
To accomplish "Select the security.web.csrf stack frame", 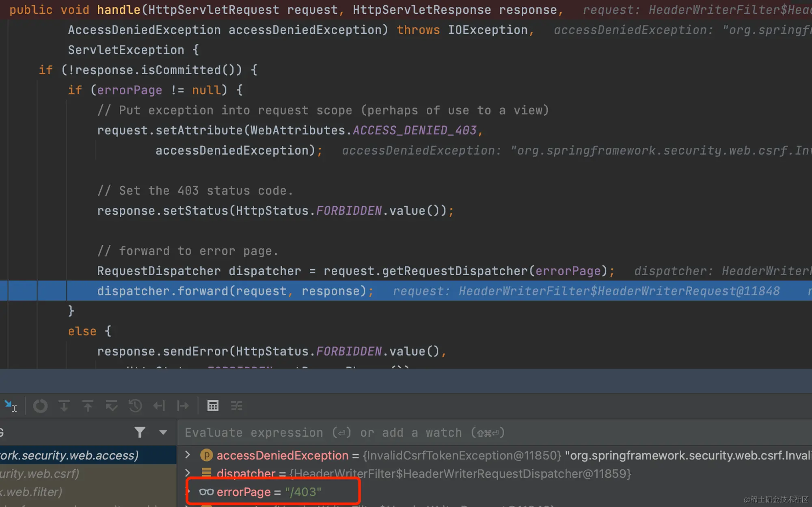I will point(40,474).
